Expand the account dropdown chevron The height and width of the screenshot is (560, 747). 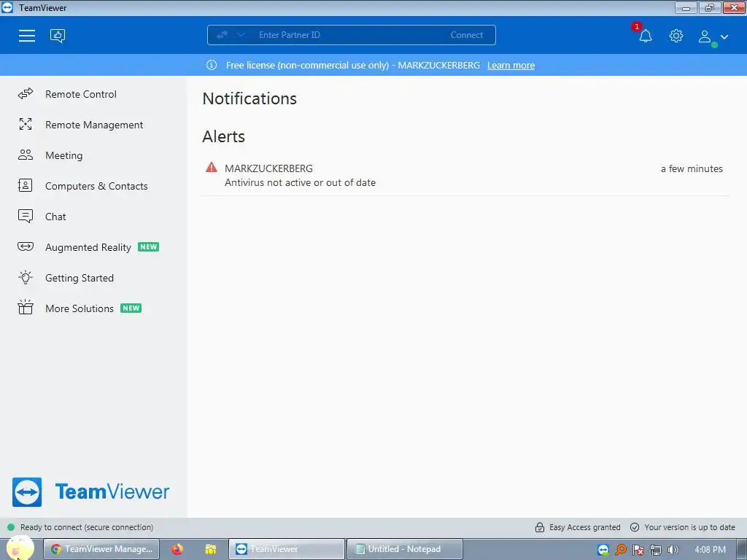(724, 36)
